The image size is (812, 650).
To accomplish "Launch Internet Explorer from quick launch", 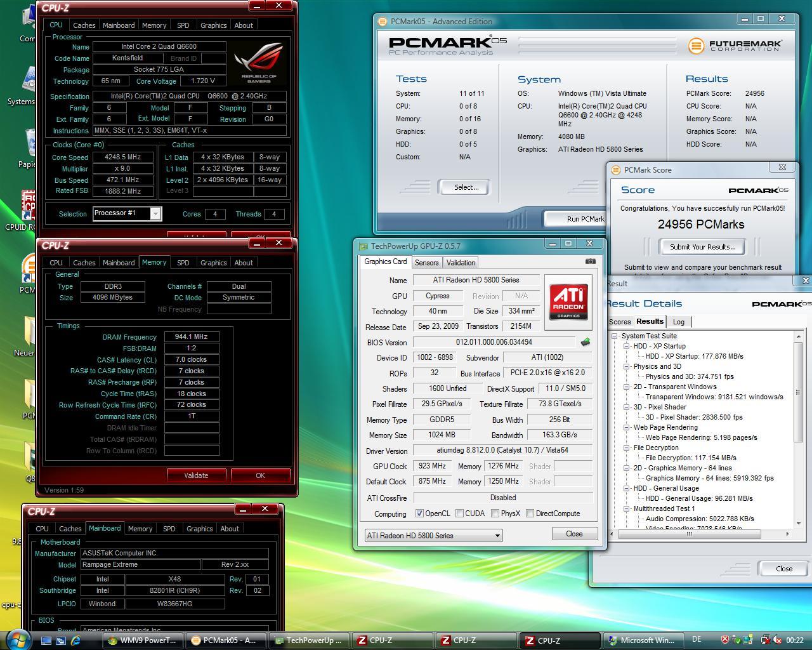I will tap(75, 640).
